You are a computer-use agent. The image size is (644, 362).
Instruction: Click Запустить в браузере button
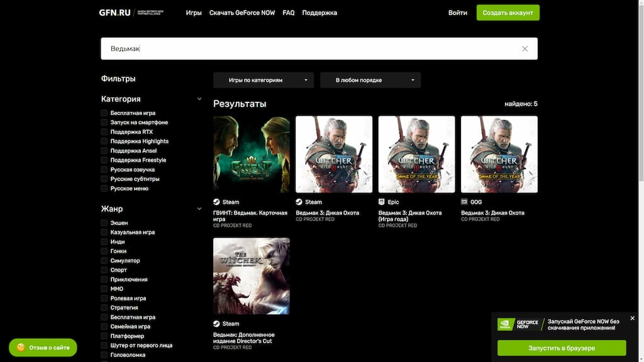pos(562,348)
